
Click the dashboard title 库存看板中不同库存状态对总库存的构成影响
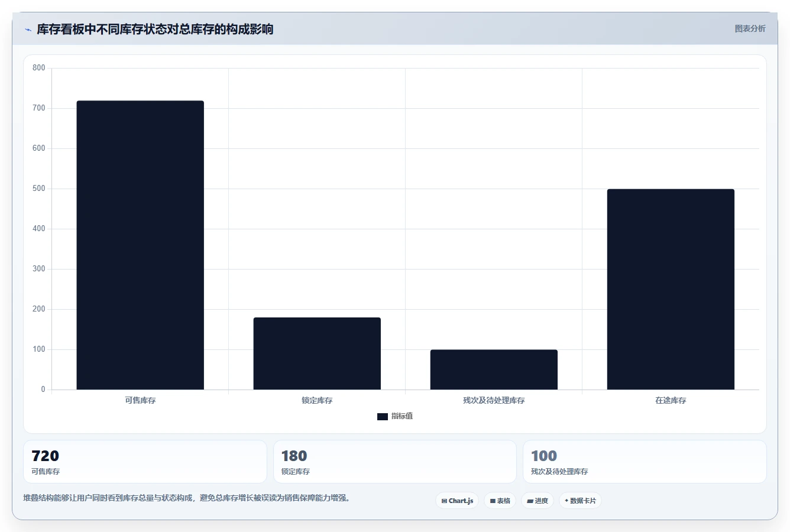[155, 30]
